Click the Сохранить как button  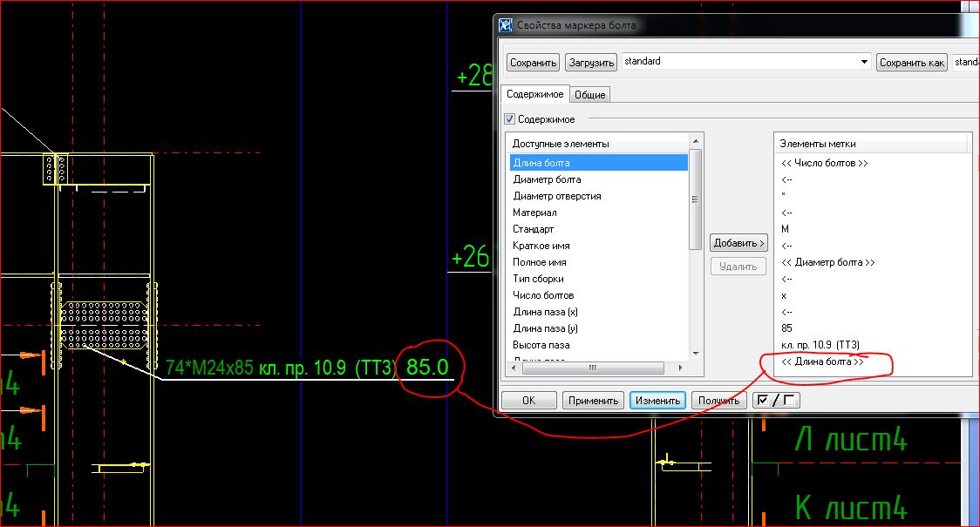(x=912, y=63)
